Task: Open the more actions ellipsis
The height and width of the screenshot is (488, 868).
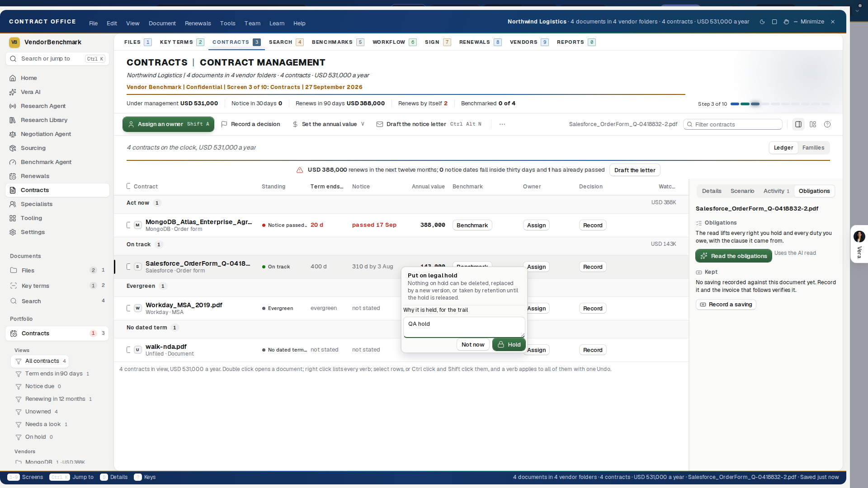Action: (502, 124)
